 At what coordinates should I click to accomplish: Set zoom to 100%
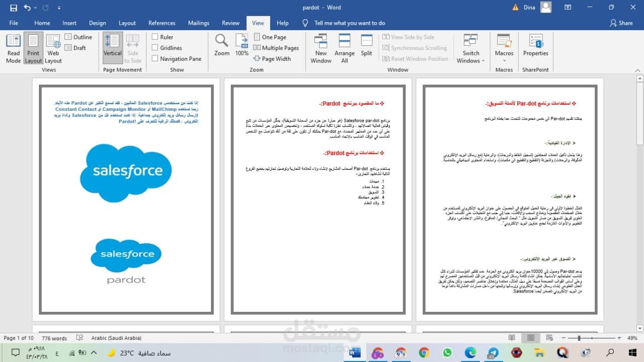point(242,45)
